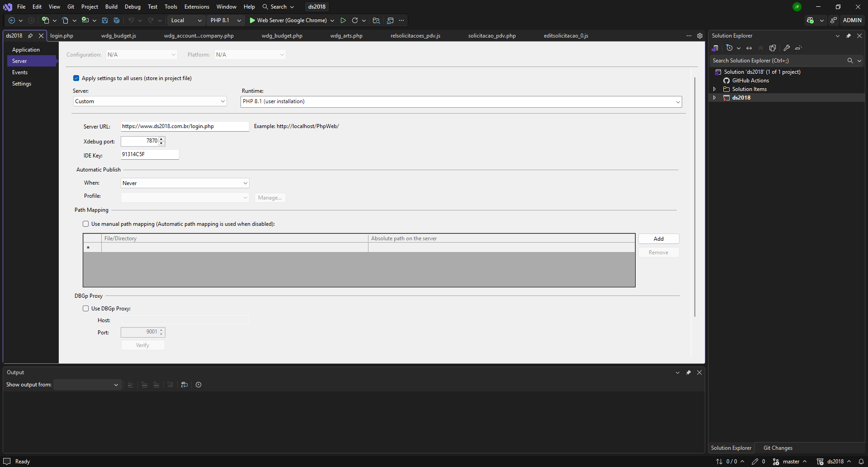
Task: Open the Extensions menu
Action: pos(197,7)
